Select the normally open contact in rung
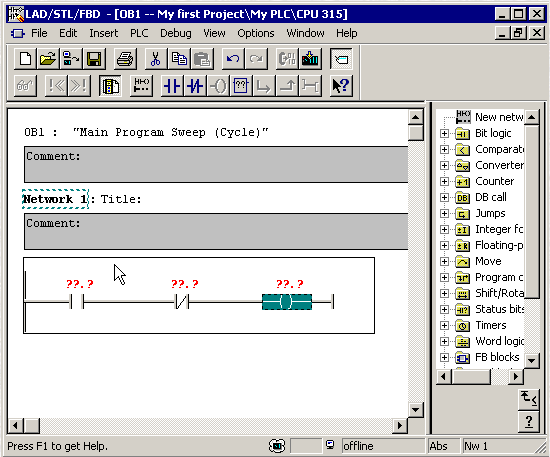Screen dimensions: 550x457 77,302
